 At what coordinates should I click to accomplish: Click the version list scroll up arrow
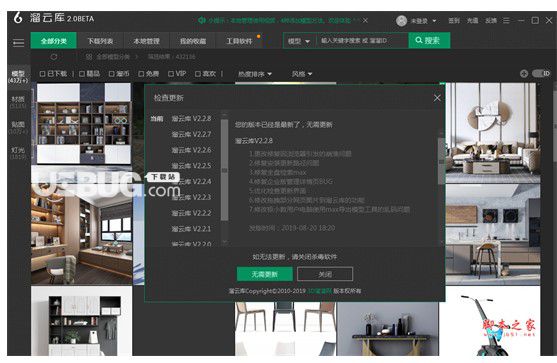click(224, 114)
